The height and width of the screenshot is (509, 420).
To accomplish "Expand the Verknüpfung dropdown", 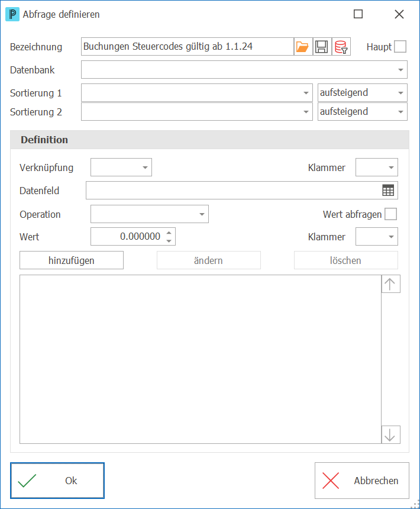I will coord(121,167).
